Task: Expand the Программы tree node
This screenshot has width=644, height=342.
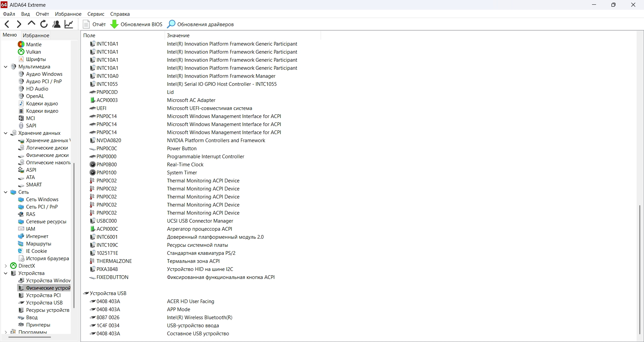Action: pyautogui.click(x=5, y=332)
